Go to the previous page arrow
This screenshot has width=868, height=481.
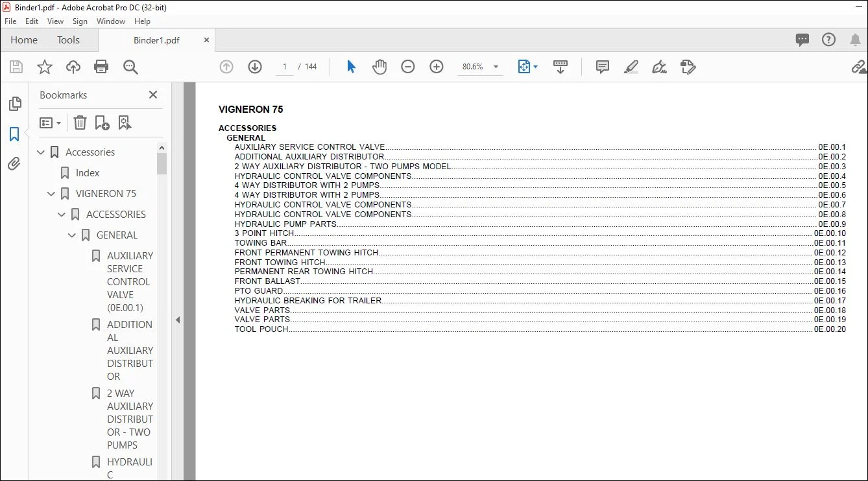pyautogui.click(x=226, y=67)
